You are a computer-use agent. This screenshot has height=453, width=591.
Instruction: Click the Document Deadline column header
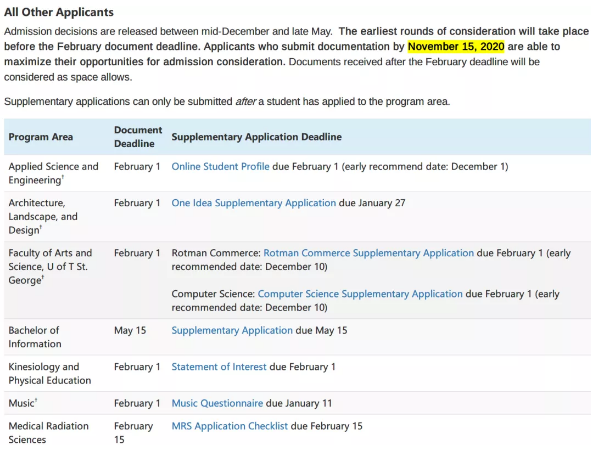pos(138,137)
